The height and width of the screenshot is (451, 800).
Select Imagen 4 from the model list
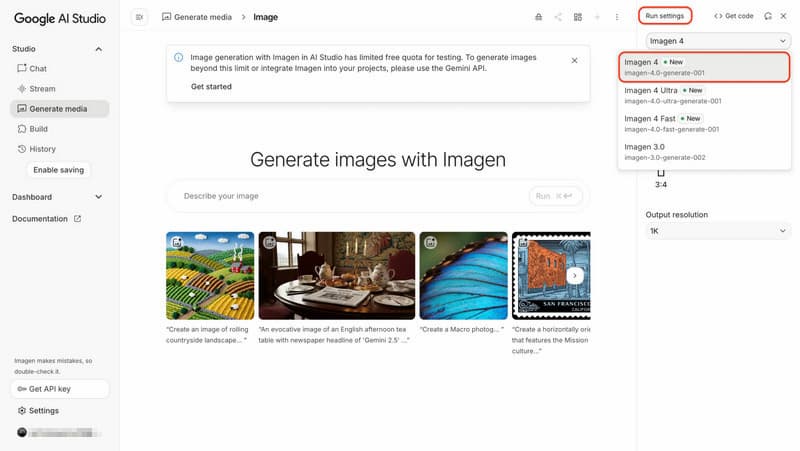point(704,67)
